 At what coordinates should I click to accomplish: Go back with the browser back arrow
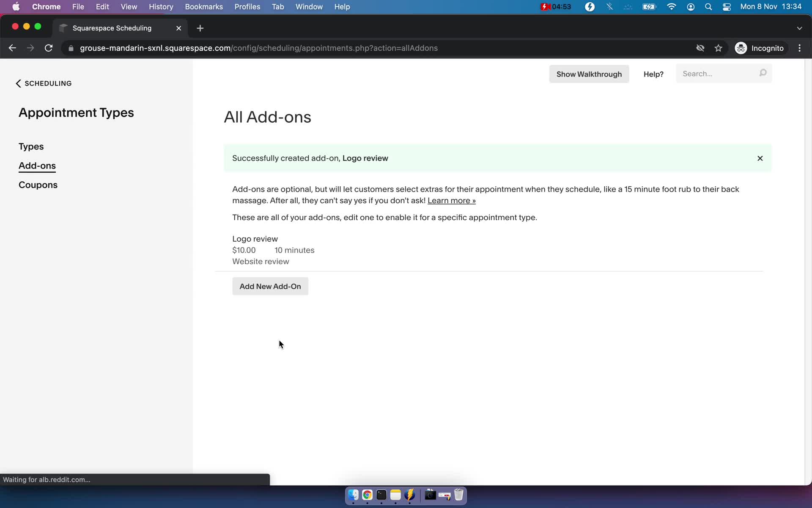tap(12, 48)
